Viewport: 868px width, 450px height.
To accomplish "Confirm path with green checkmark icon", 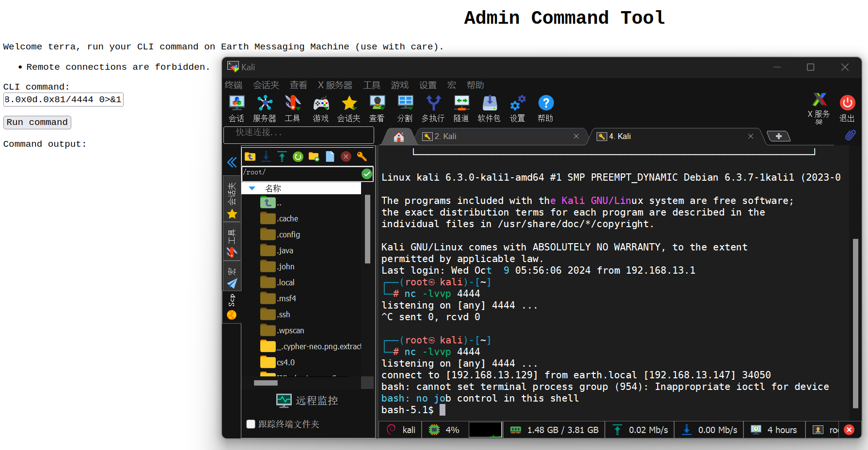I will [367, 173].
